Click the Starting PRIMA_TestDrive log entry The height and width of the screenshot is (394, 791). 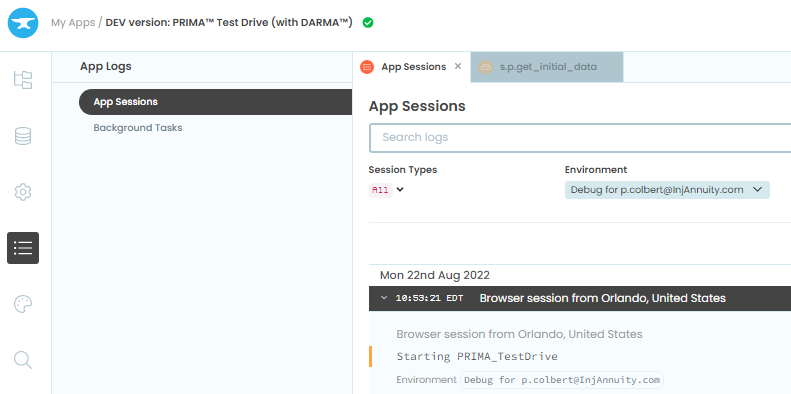[x=477, y=356]
